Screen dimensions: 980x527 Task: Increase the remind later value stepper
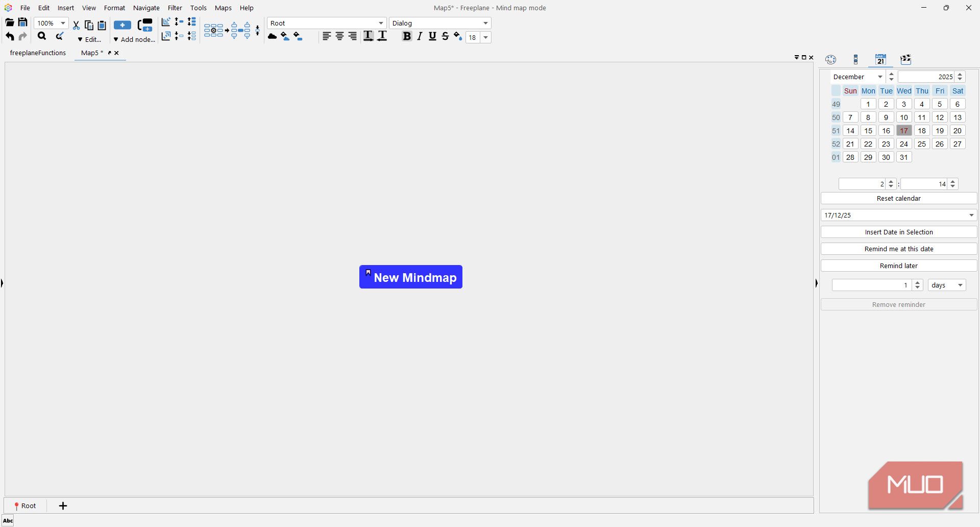click(x=917, y=282)
